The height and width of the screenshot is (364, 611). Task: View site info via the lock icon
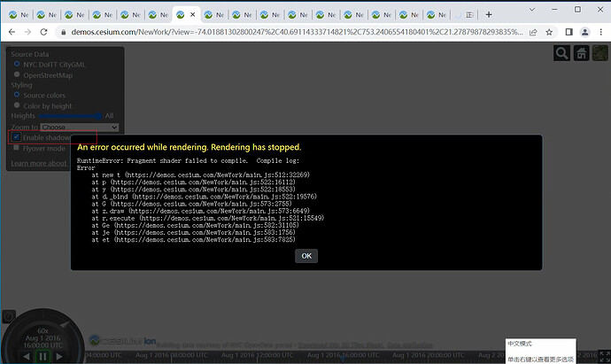point(63,33)
